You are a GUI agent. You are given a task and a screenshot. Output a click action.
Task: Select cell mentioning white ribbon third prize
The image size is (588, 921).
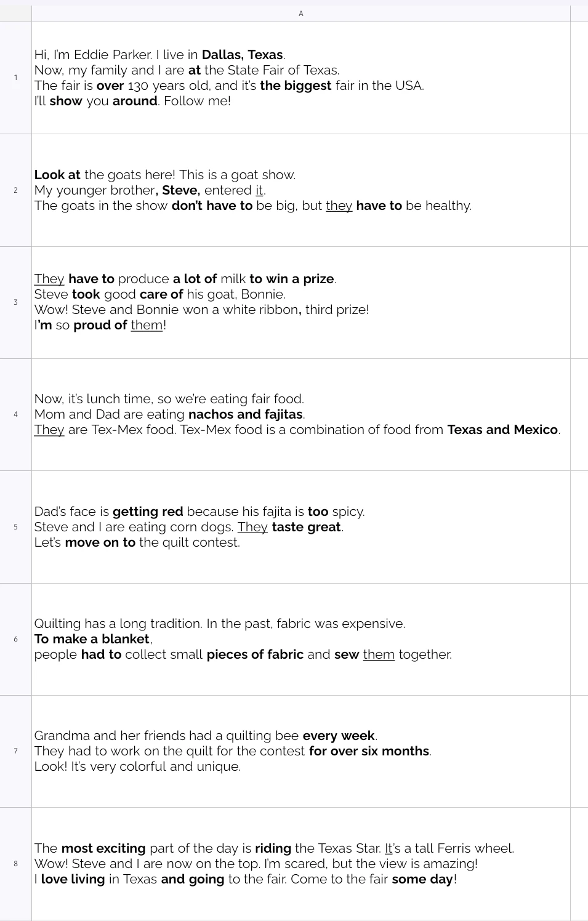(x=301, y=302)
